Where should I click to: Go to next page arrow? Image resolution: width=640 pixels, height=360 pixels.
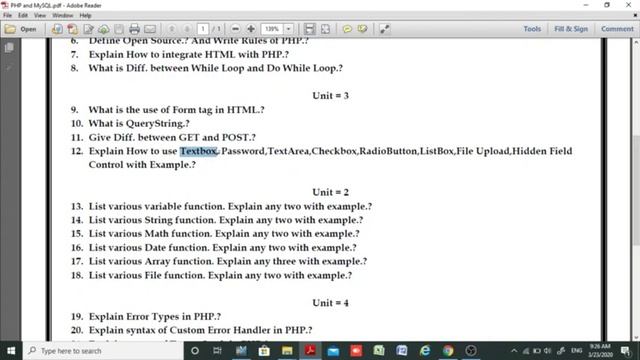coord(187,29)
